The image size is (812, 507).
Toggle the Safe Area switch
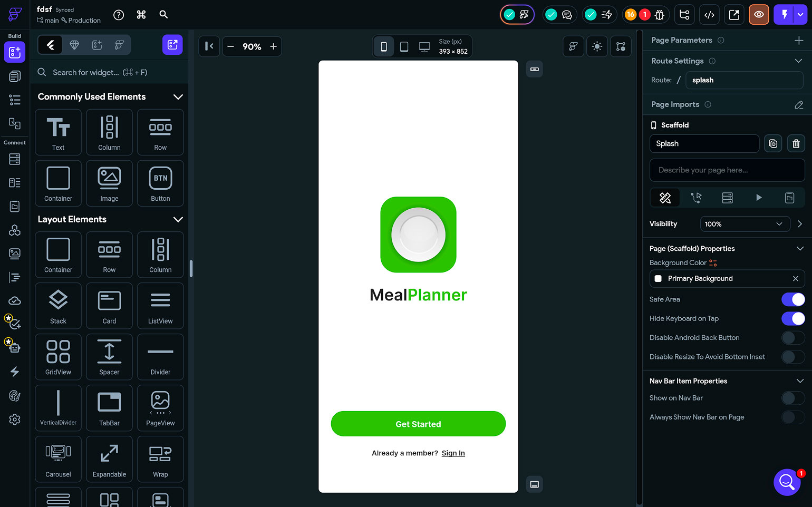coord(792,299)
